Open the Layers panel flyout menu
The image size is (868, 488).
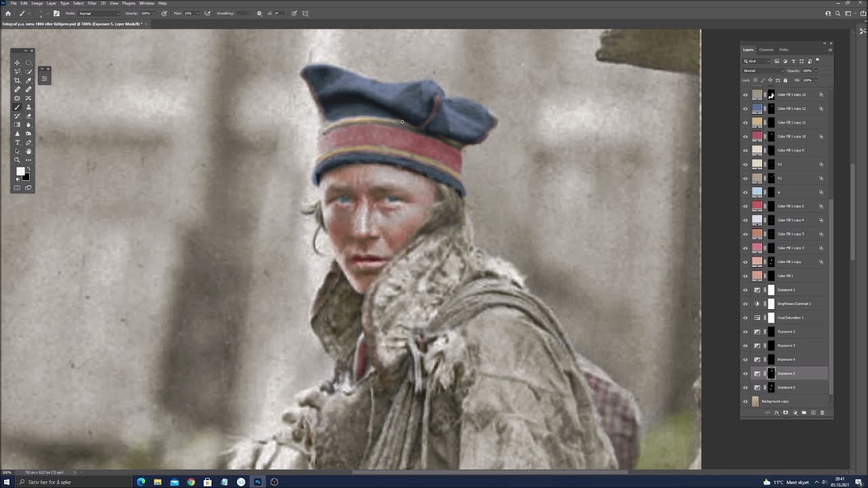click(830, 50)
